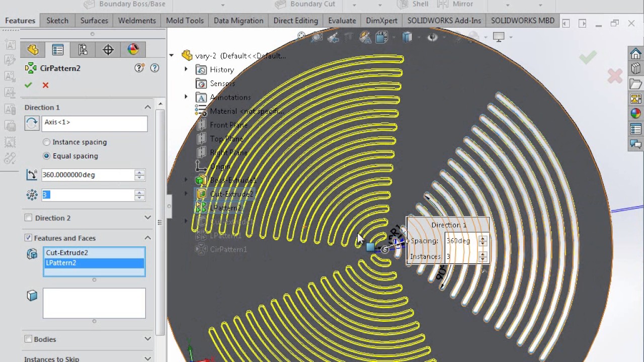Collapse the vary-2 root tree node
This screenshot has height=362, width=644.
[x=172, y=55]
